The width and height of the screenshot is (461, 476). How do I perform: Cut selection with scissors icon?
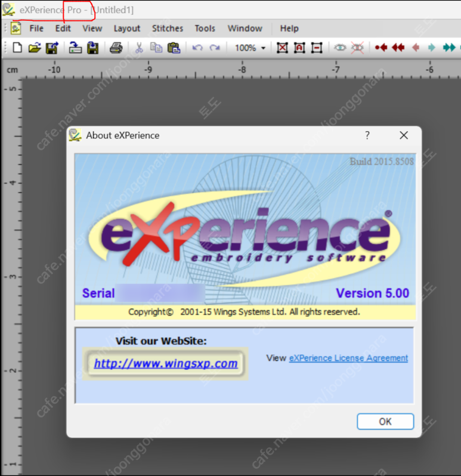coord(139,48)
